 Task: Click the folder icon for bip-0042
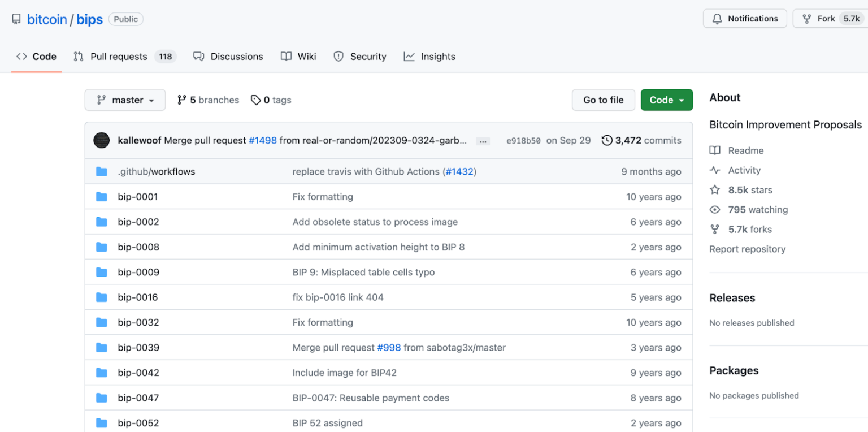point(102,373)
